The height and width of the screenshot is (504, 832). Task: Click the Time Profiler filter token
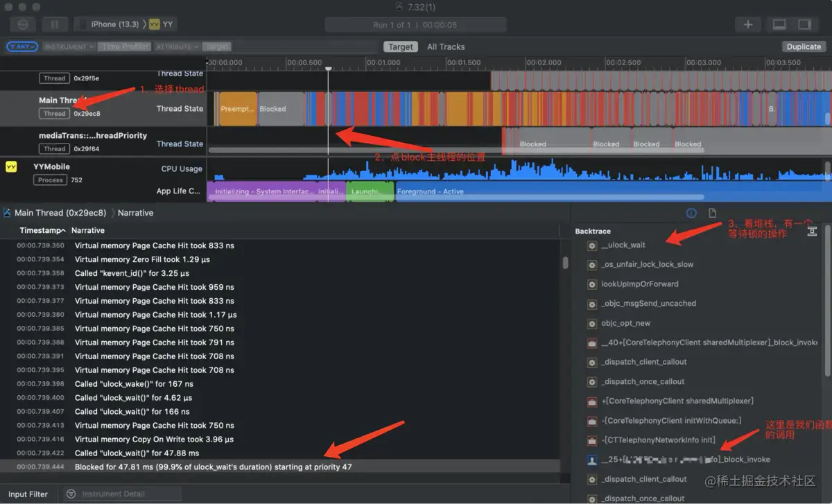coord(124,46)
